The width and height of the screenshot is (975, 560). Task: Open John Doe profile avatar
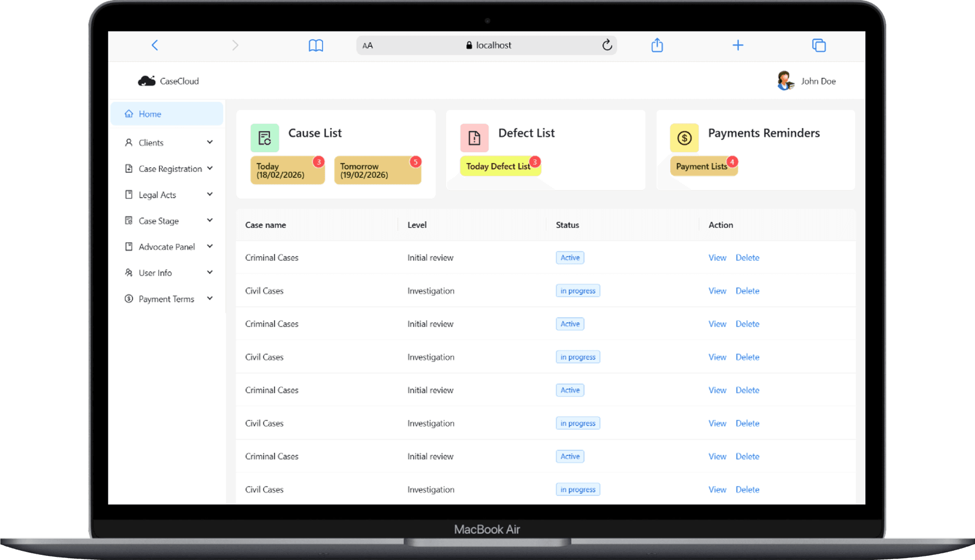[785, 81]
